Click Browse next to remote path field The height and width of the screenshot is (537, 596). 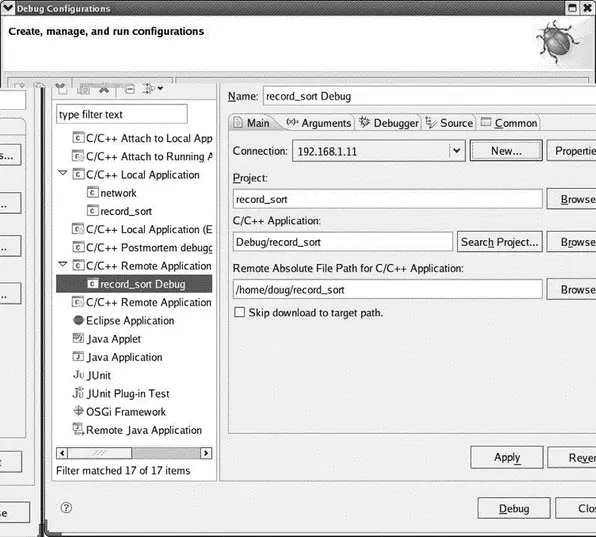(571, 290)
